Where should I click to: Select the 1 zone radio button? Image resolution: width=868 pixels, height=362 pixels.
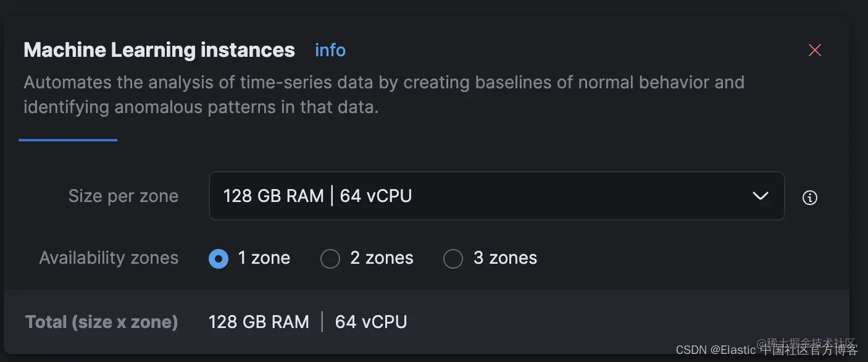[x=219, y=258]
